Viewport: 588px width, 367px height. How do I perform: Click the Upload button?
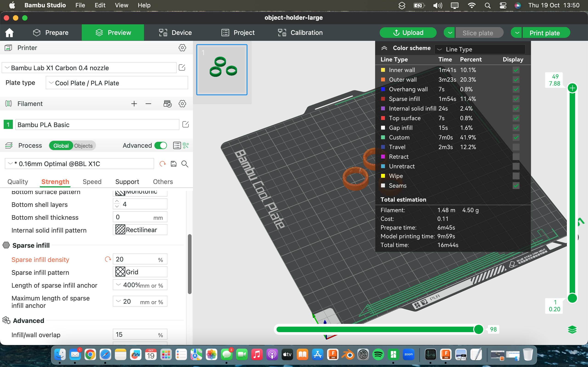pos(408,32)
